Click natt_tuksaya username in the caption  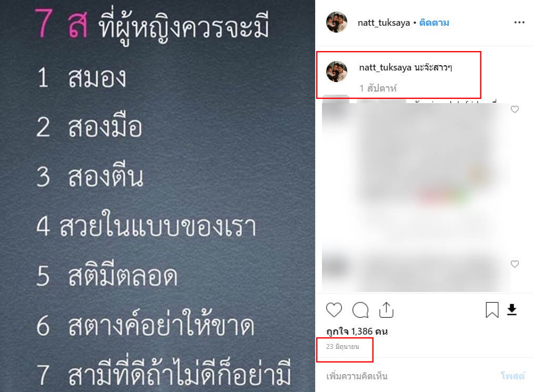(x=385, y=67)
